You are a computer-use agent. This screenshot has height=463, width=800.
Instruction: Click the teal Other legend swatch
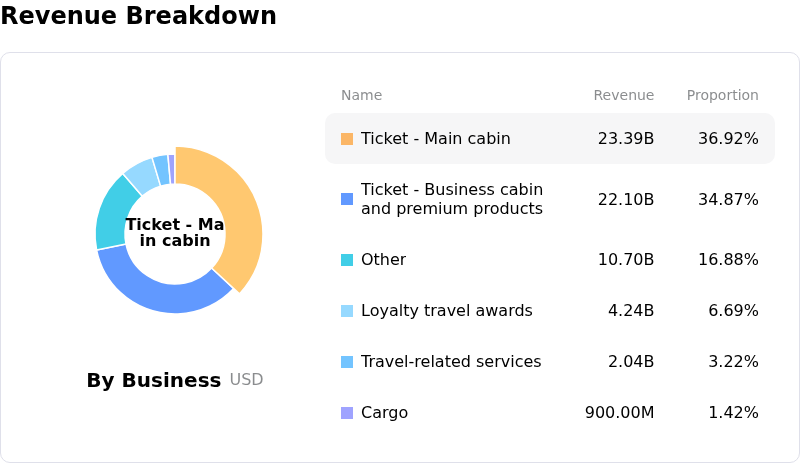point(347,260)
